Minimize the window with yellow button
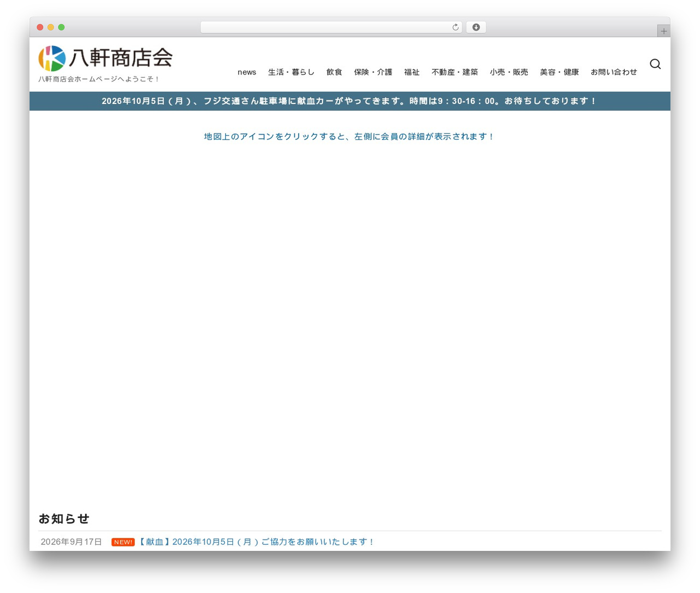 (51, 27)
